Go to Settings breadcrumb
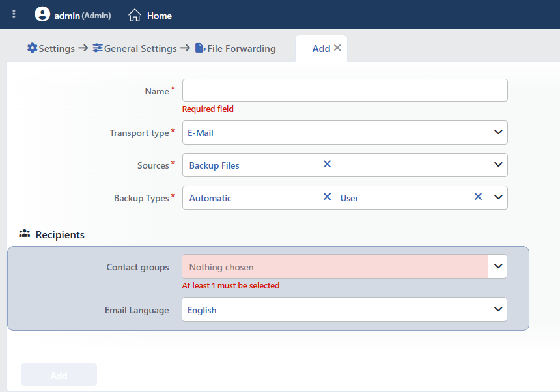 [57, 49]
